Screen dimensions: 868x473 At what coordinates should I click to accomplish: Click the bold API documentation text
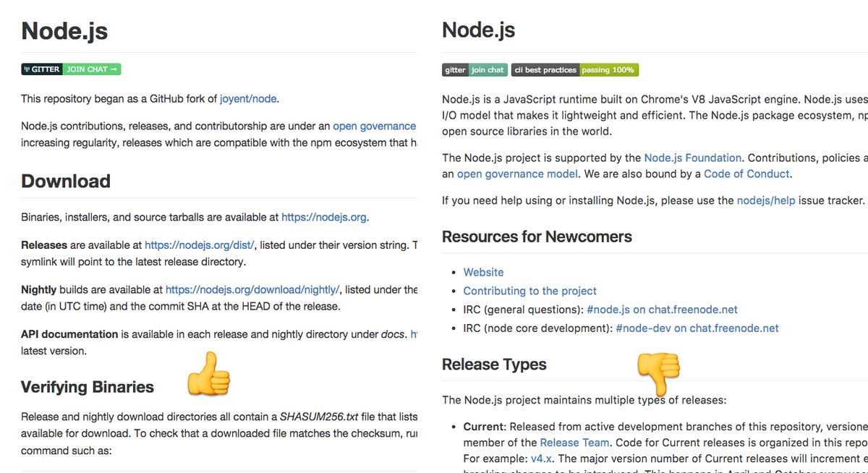click(x=69, y=334)
